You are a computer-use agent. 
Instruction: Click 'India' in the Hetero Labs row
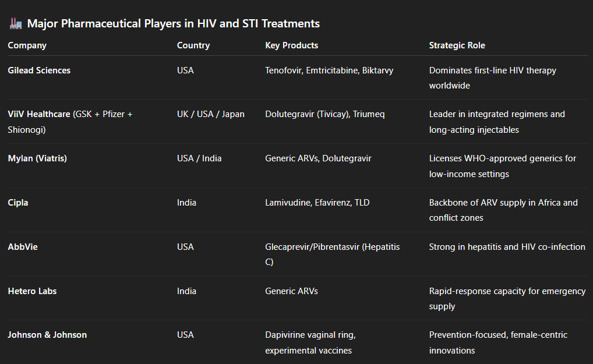[x=186, y=291]
